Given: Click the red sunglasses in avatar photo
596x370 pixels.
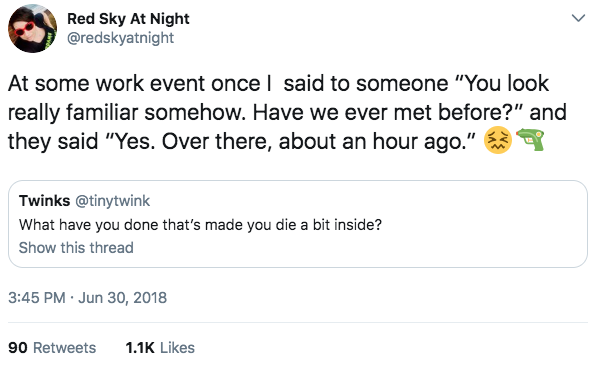Looking at the screenshot, I should click(x=25, y=29).
